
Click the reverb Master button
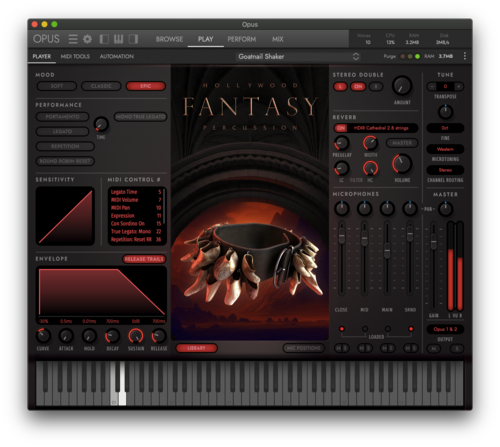pos(402,143)
